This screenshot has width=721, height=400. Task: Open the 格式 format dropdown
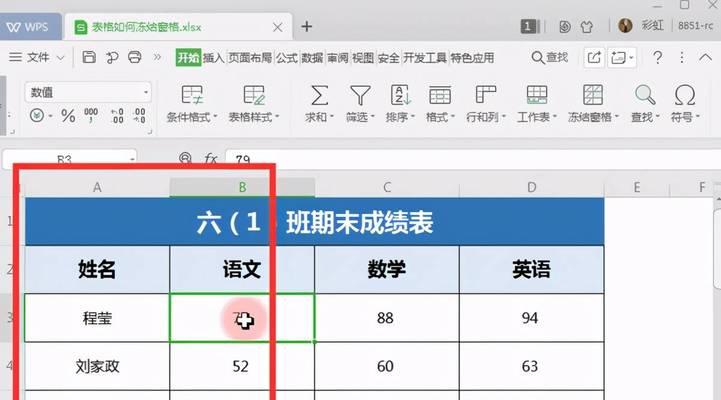(x=440, y=103)
